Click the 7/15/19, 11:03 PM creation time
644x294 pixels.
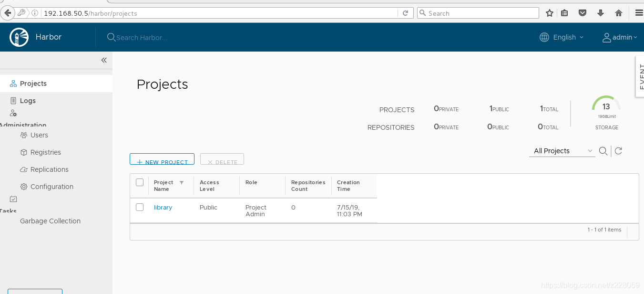click(x=349, y=210)
